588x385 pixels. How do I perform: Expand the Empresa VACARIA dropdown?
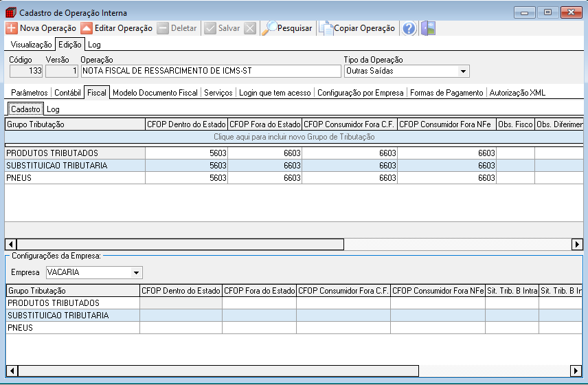(137, 273)
